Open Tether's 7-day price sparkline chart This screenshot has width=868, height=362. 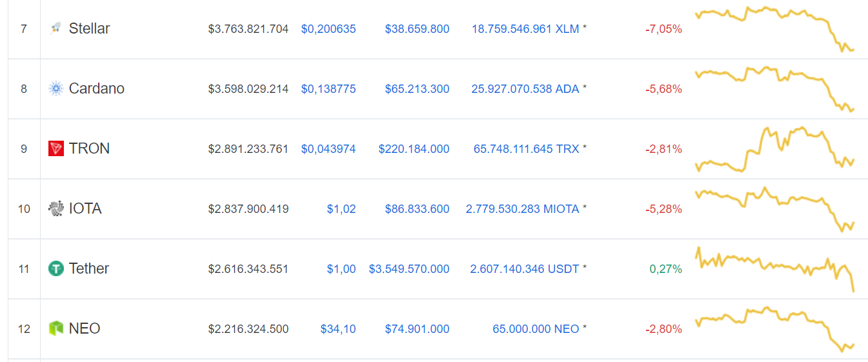click(x=774, y=267)
